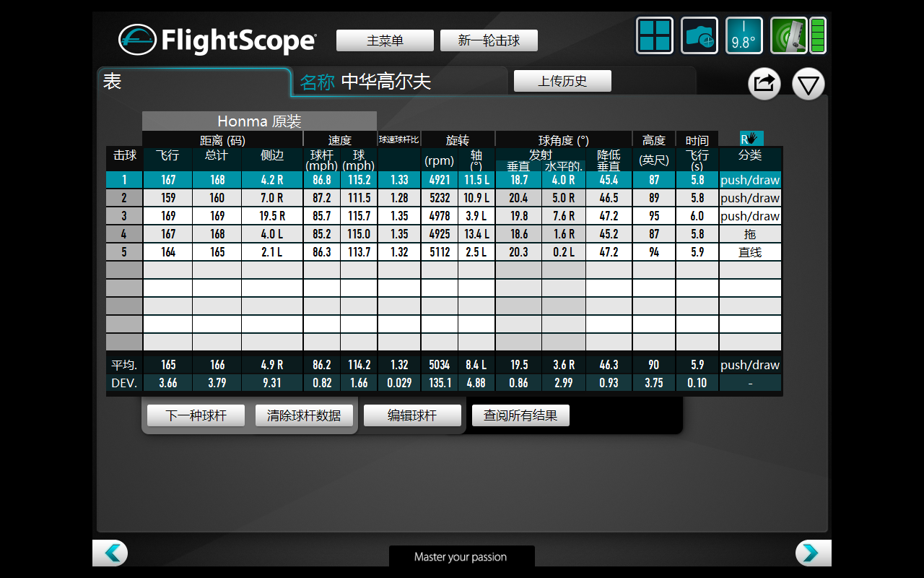Open the 9.8° tilt angle indicator
The image size is (924, 578).
(744, 35)
